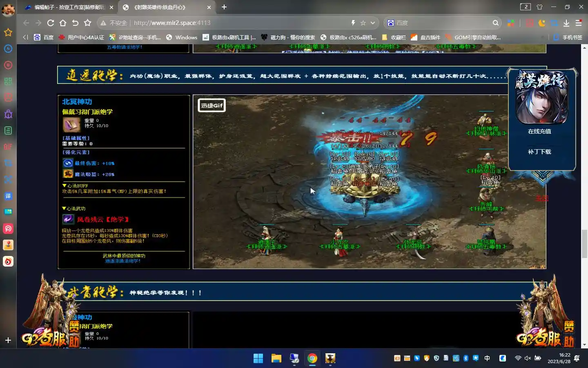Open the green notes icon in the sidebar
Viewport: 588px width, 368px height.
pos(8,130)
